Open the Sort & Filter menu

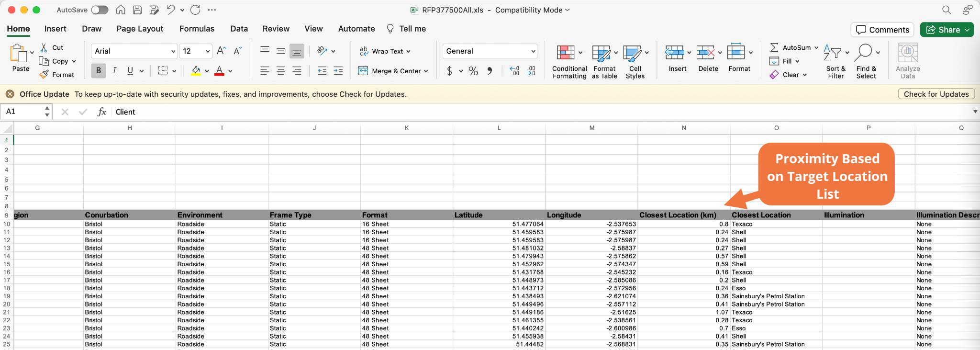pos(835,62)
